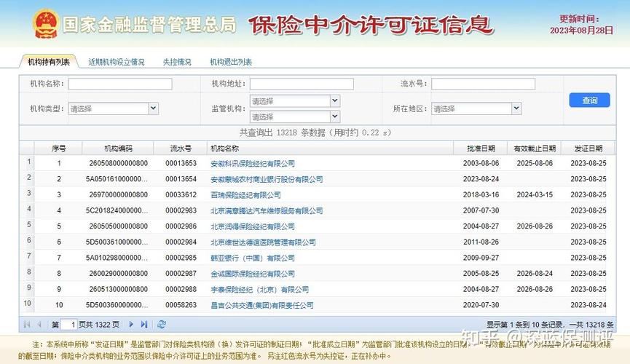The width and height of the screenshot is (630, 364).
Task: Sort by 序号 column header
Action: pyautogui.click(x=59, y=149)
